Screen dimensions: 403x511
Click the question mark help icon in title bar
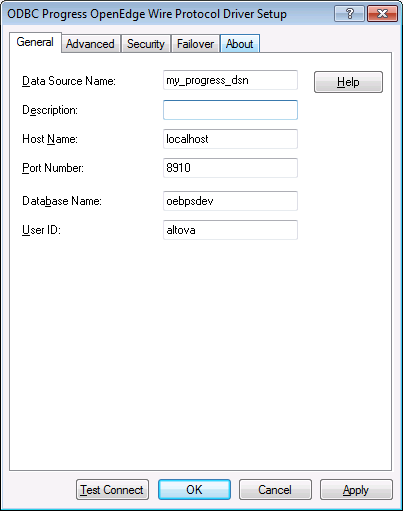(x=349, y=14)
